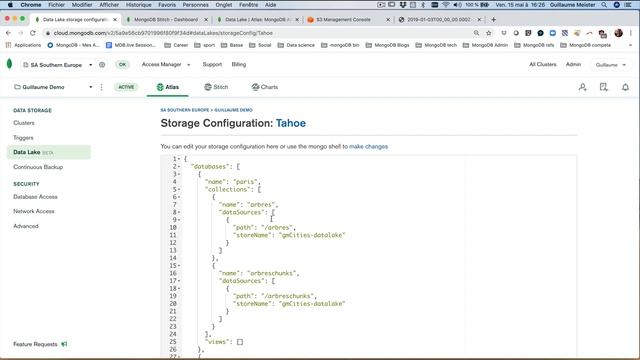Click the invite user icon

click(x=582, y=87)
